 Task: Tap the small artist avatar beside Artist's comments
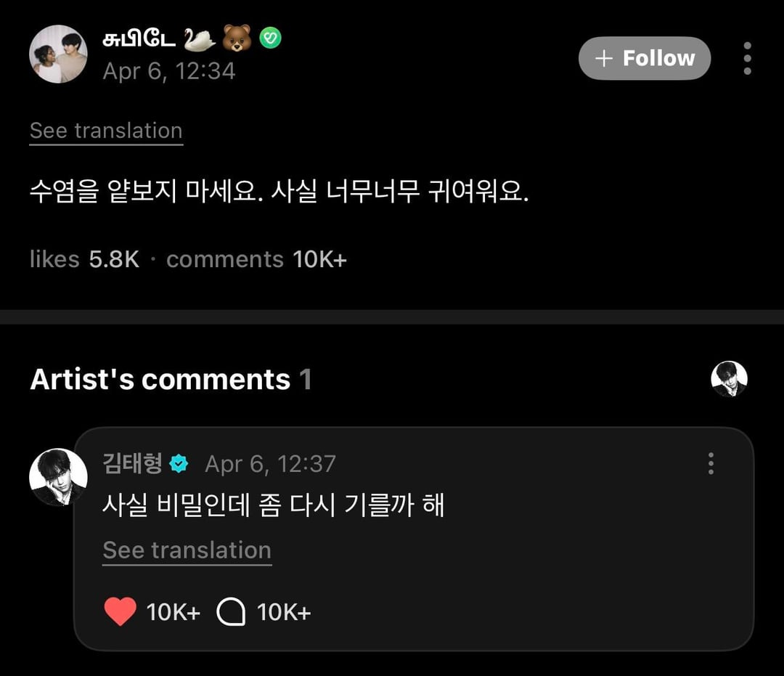(x=729, y=379)
